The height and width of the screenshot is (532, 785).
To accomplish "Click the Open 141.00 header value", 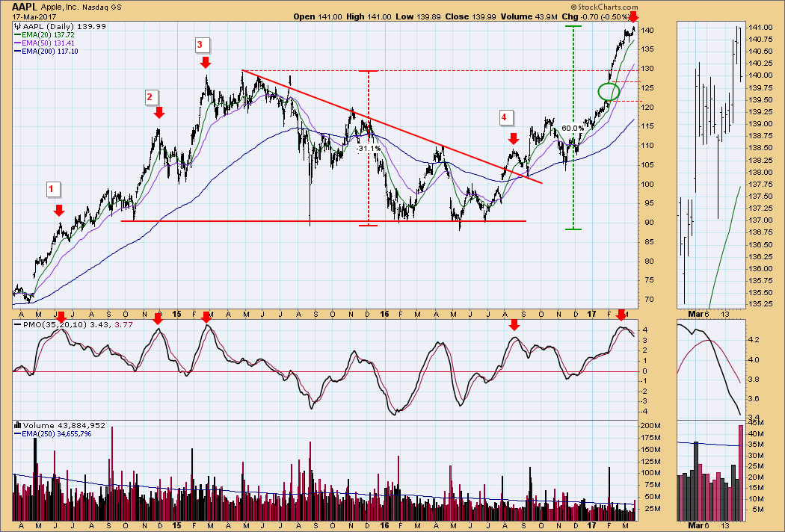I will tap(318, 16).
